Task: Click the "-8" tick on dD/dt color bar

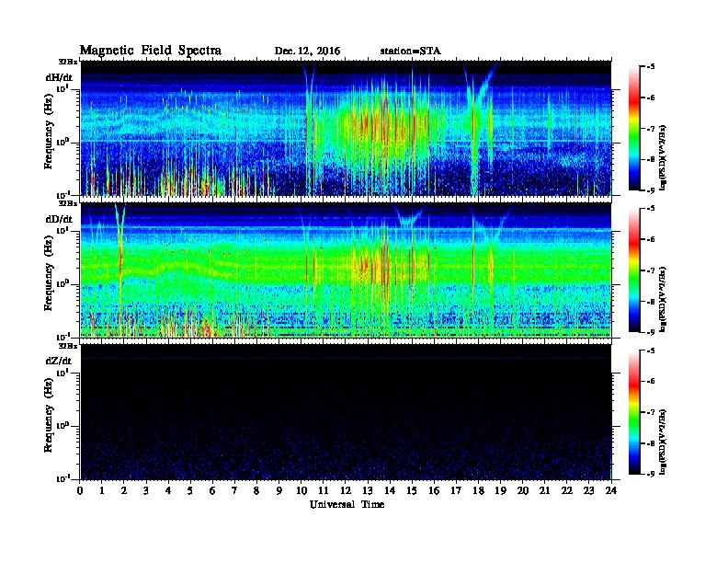Action: [651, 302]
